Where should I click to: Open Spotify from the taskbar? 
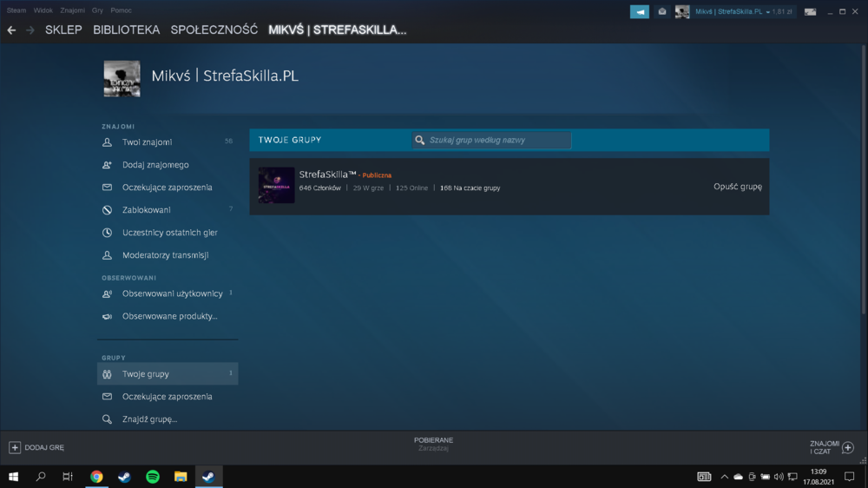[x=153, y=477]
